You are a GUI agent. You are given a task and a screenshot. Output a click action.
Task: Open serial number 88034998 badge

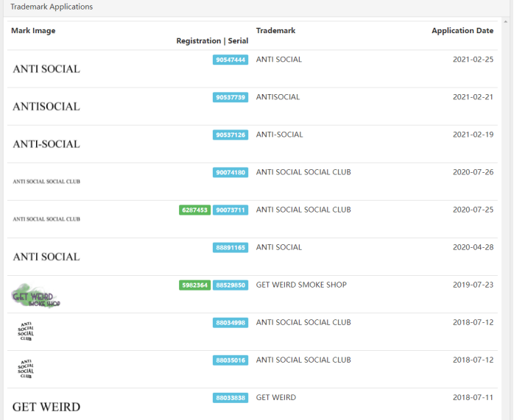tap(230, 323)
